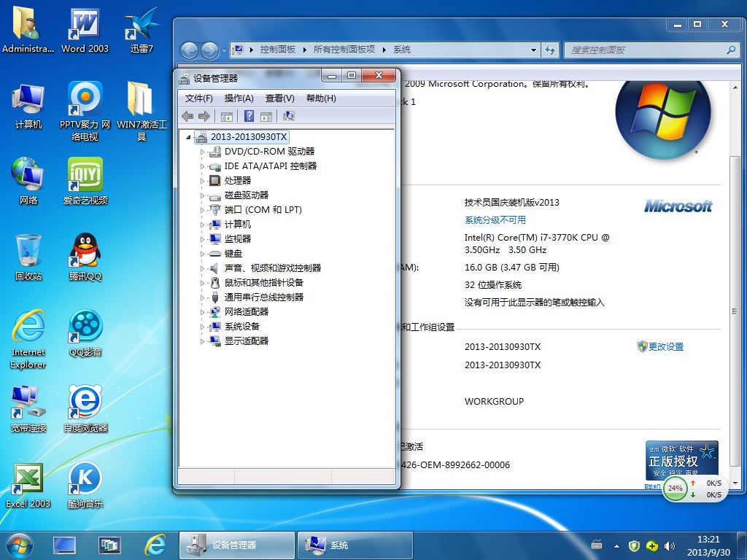Click the refresh button beside the address bar
Viewport: 747px width, 560px height.
click(x=550, y=50)
